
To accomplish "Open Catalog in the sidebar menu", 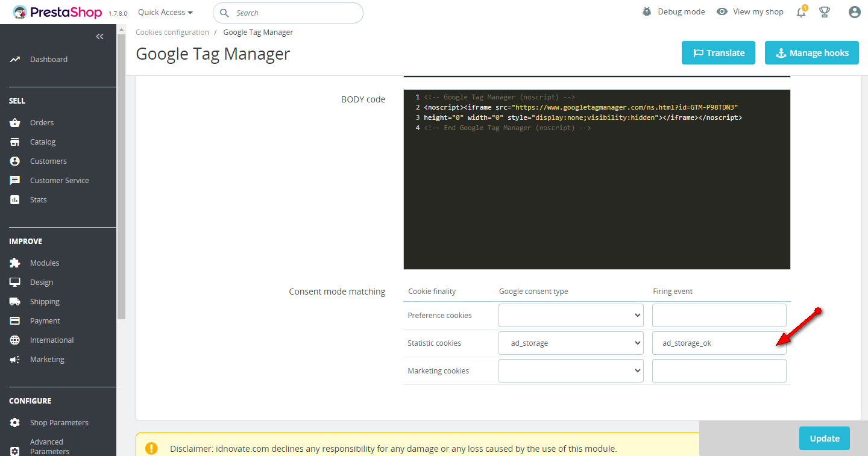I will [x=43, y=142].
